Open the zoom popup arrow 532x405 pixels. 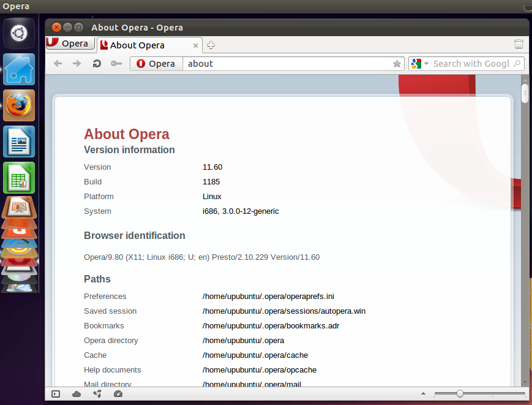[423, 394]
